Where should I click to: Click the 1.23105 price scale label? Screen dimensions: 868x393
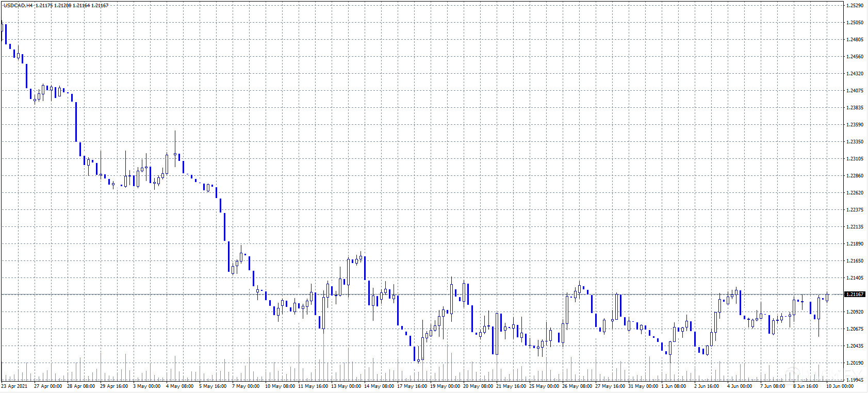855,159
